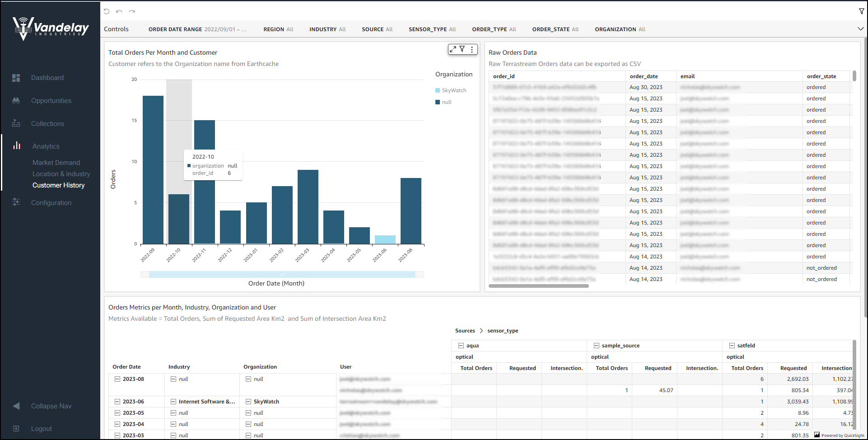
Task: Collapse the Controls bar chevron
Action: click(860, 29)
